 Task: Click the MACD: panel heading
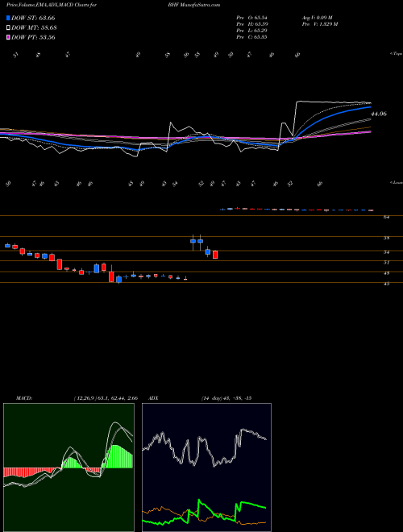click(24, 398)
